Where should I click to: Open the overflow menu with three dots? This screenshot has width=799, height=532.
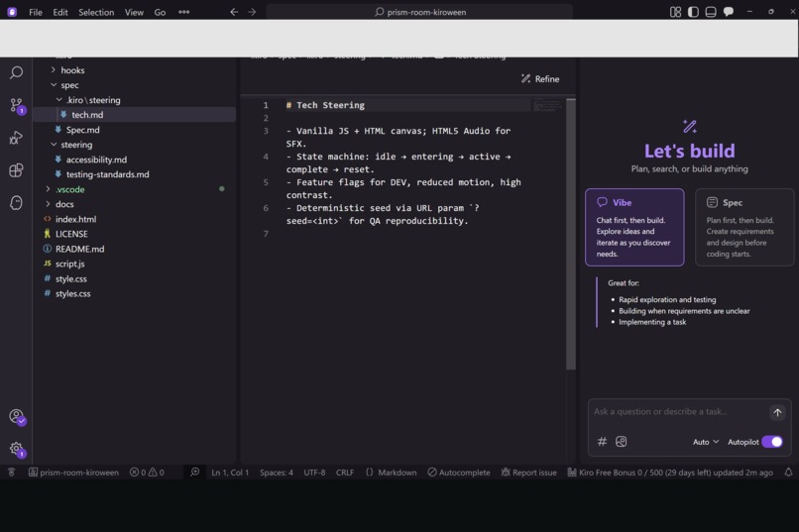point(184,12)
